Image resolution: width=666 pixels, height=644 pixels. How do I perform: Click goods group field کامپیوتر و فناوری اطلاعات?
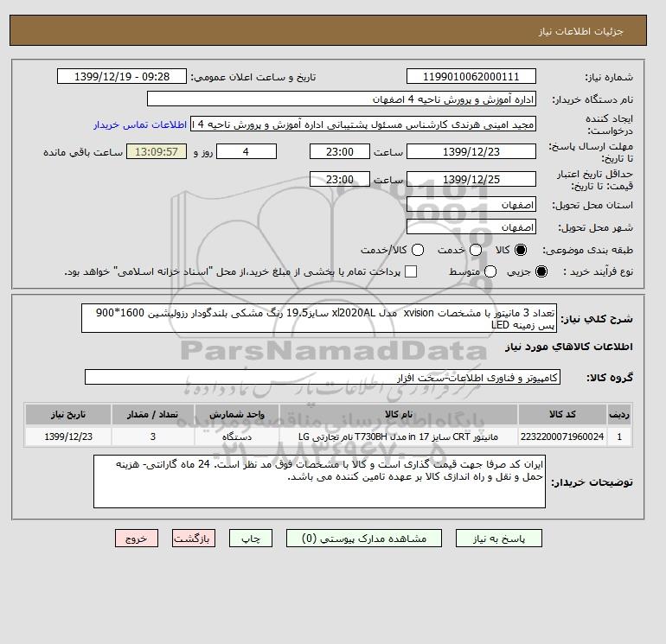pyautogui.click(x=323, y=378)
